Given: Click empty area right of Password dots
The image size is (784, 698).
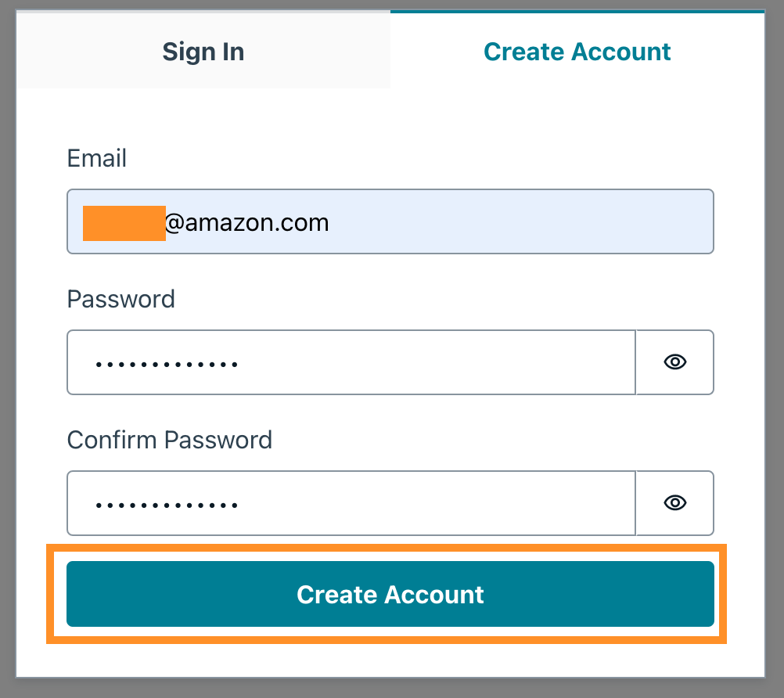Looking at the screenshot, I should pos(435,362).
